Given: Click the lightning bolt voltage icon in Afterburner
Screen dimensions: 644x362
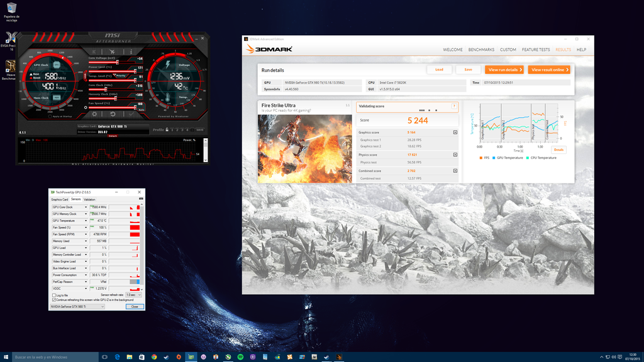Looking at the screenshot, I should point(167,65).
